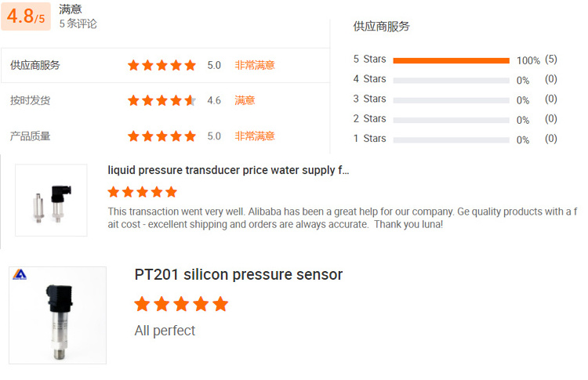Image resolution: width=588 pixels, height=380 pixels.
Task: Click the 产品质量 five-star rating icons
Action: (x=162, y=136)
